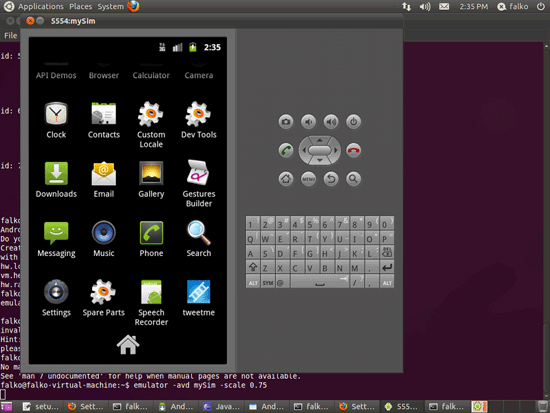This screenshot has width=550, height=413.
Task: Click the D-pad center button
Action: [320, 150]
